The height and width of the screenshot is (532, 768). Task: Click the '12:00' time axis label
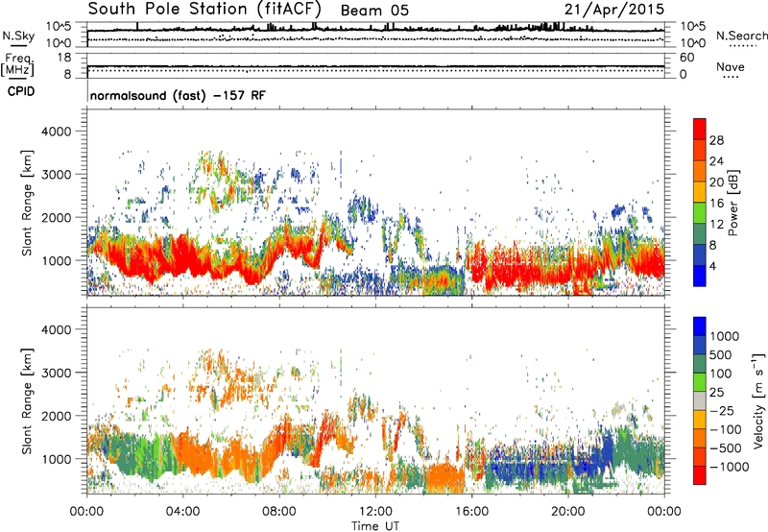pos(375,512)
